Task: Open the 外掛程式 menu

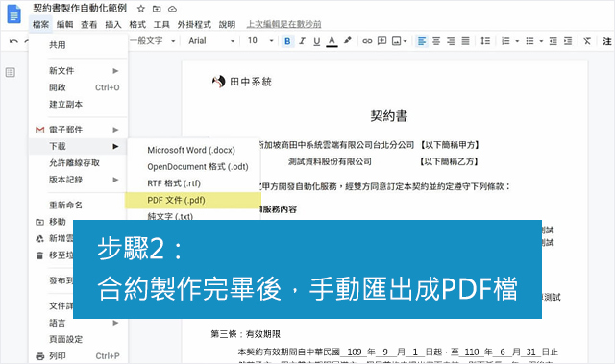Action: pos(194,24)
